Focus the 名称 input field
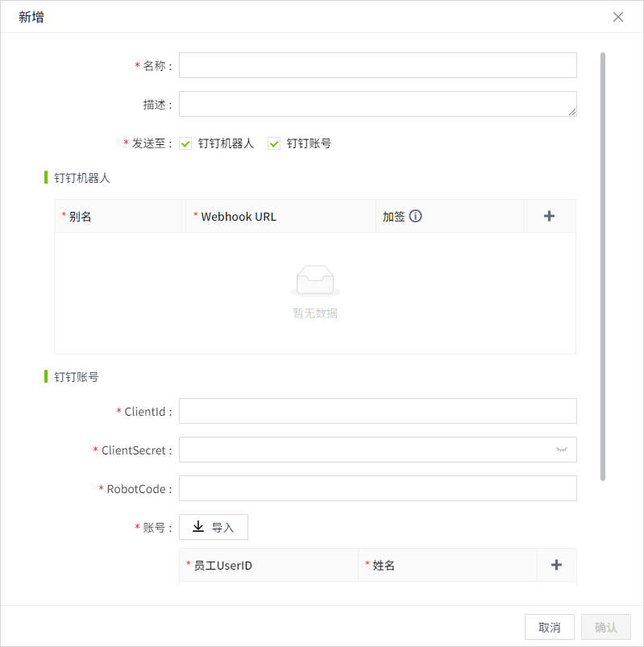This screenshot has height=647, width=644. tap(377, 65)
